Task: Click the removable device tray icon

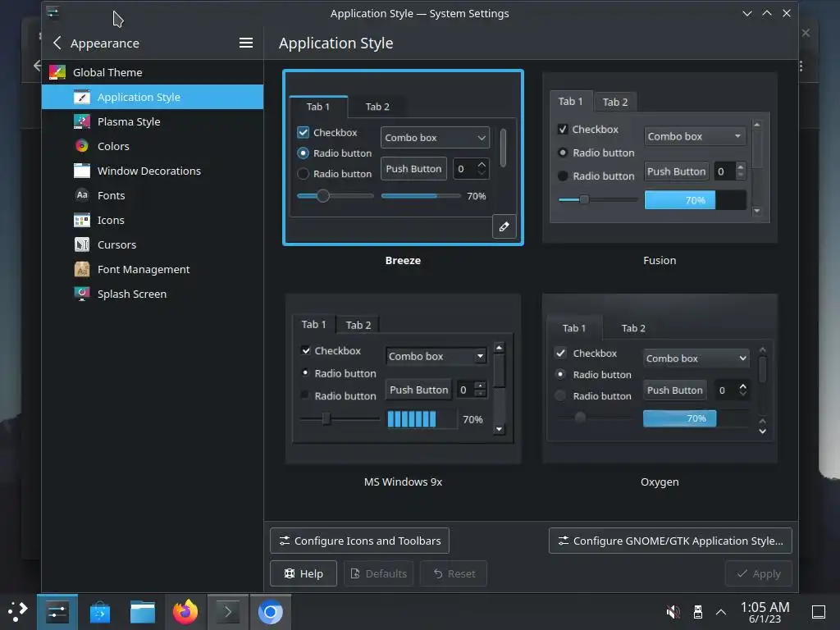Action: click(x=697, y=612)
